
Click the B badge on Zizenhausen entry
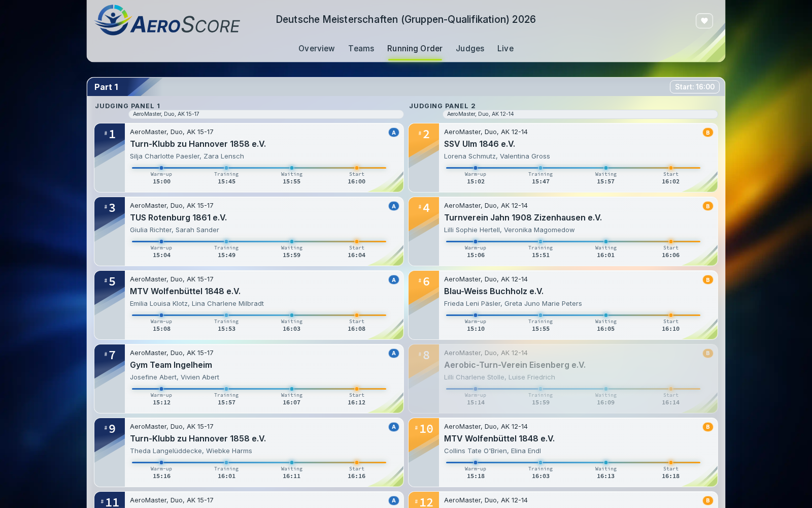tap(707, 206)
